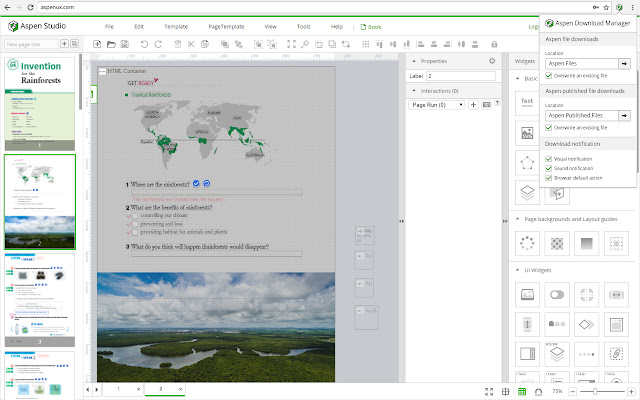Collapse the HTML Container toggle
The width and height of the screenshot is (640, 400).
[102, 71]
